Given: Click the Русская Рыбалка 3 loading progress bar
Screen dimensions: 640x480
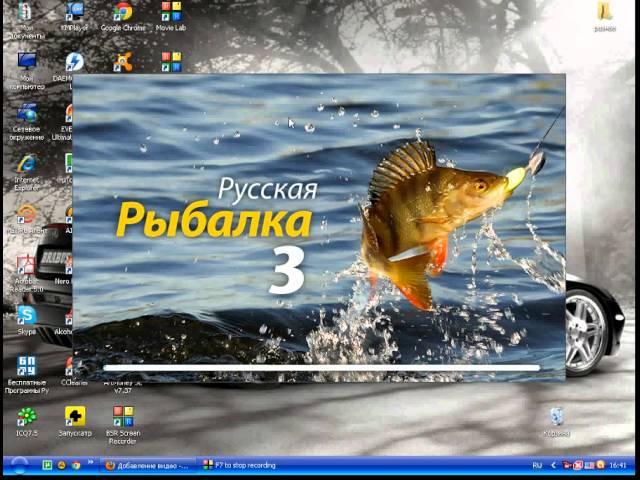Looking at the screenshot, I should pos(322,368).
